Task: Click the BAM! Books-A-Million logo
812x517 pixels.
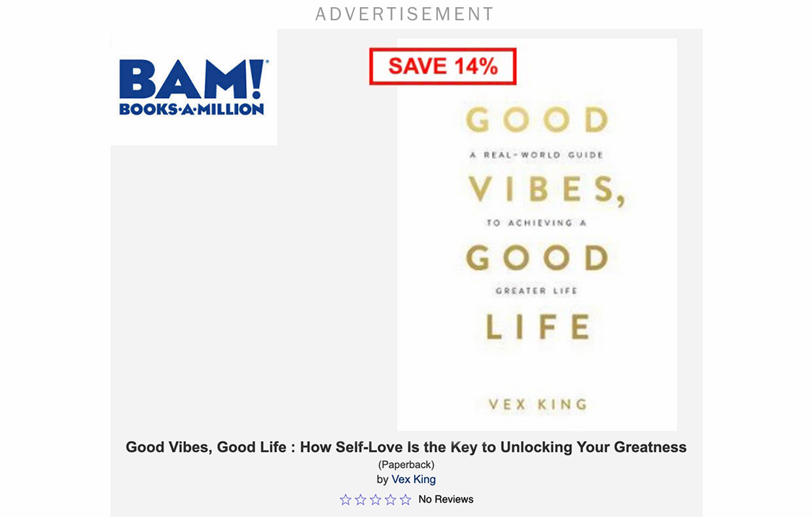Action: coord(194,87)
